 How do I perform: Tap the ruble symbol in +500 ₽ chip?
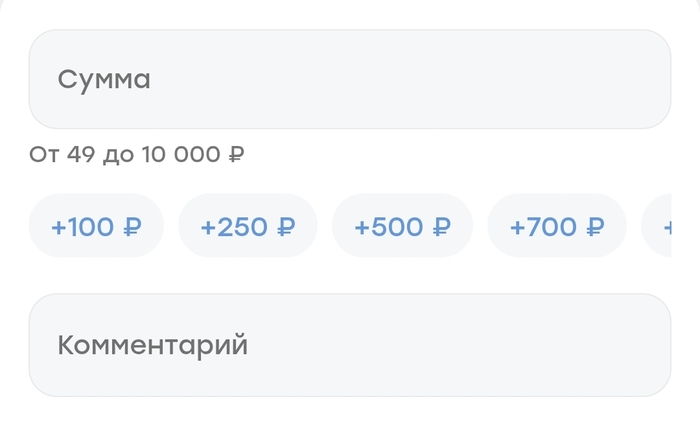click(441, 227)
